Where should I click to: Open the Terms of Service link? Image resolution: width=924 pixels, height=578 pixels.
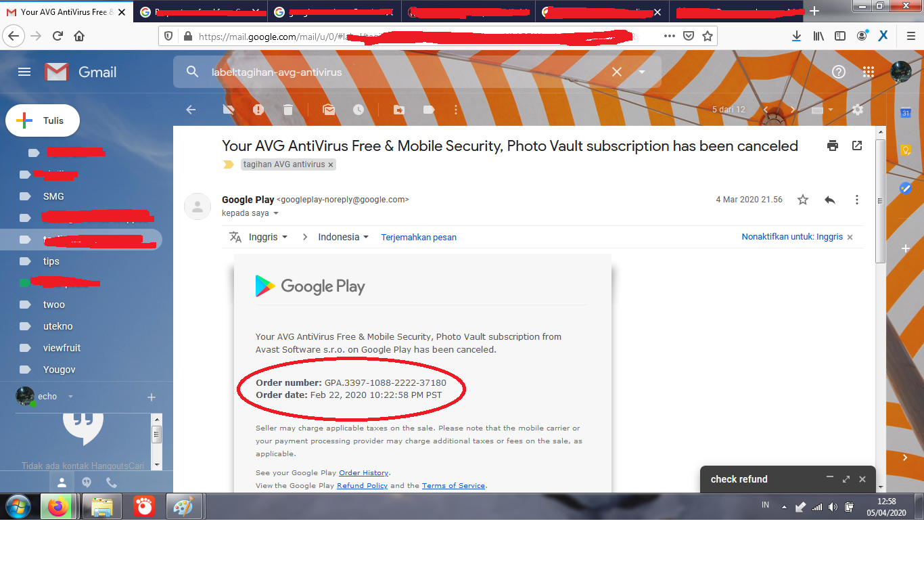(x=453, y=485)
